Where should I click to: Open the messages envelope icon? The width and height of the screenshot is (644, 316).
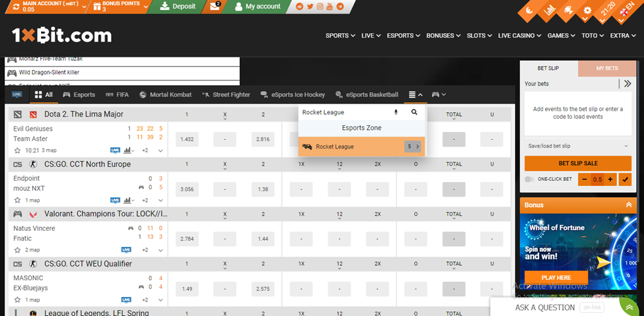coord(215,6)
